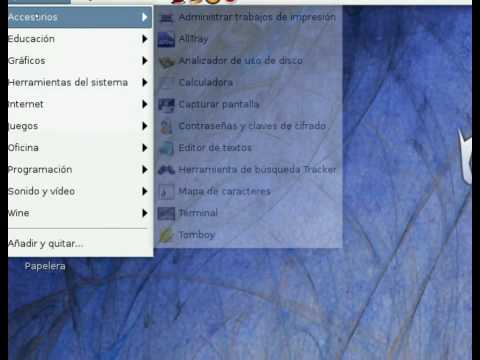
Task: Expand the Oficina submenu arrow
Action: coord(144,148)
